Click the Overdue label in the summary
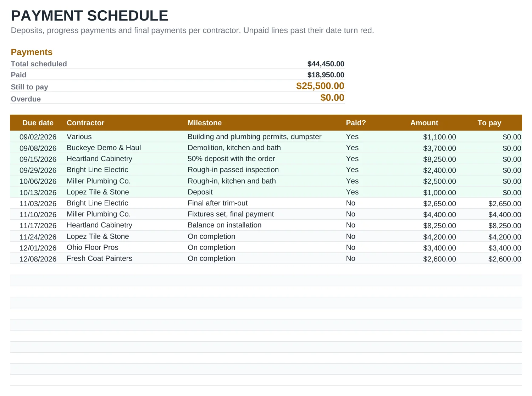The height and width of the screenshot is (396, 532). coord(26,99)
